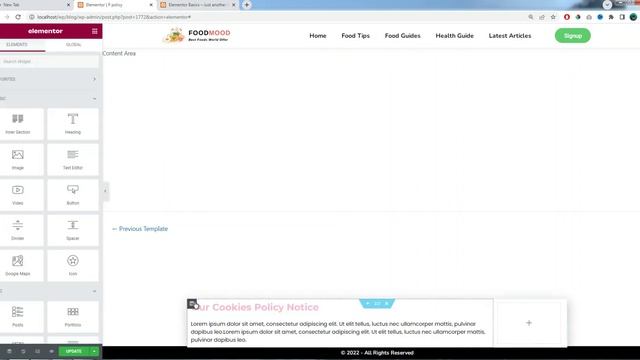
Task: Open the Home menu item
Action: (x=318, y=36)
